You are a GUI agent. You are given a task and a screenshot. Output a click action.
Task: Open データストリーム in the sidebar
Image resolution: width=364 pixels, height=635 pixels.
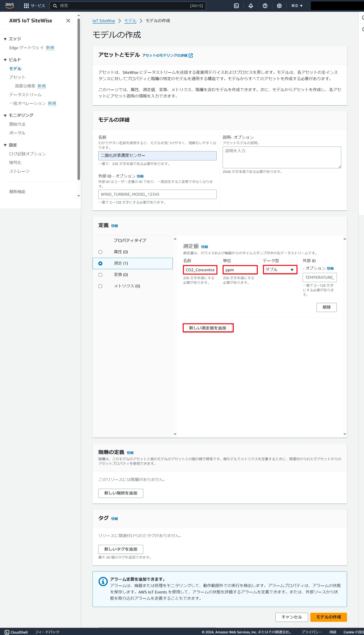click(x=25, y=95)
